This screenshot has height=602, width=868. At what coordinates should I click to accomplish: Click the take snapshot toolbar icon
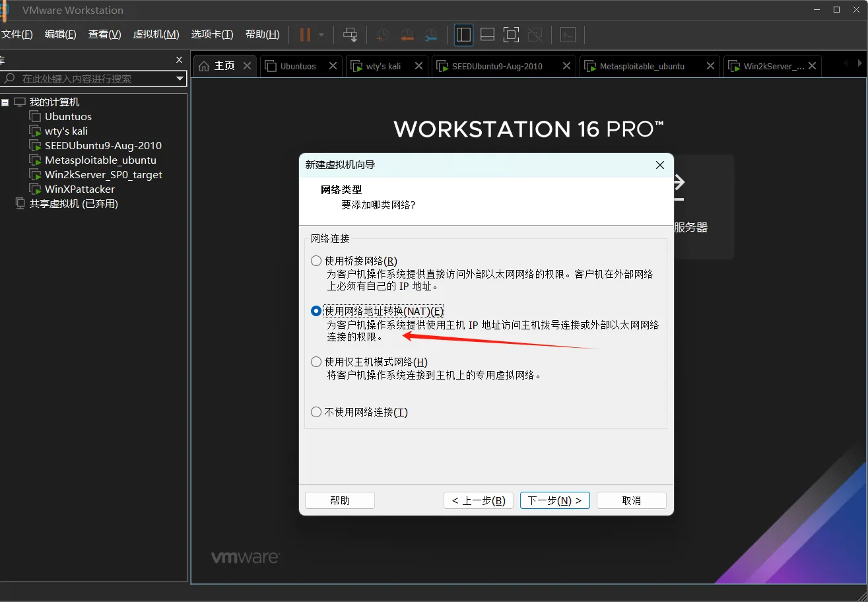[383, 35]
